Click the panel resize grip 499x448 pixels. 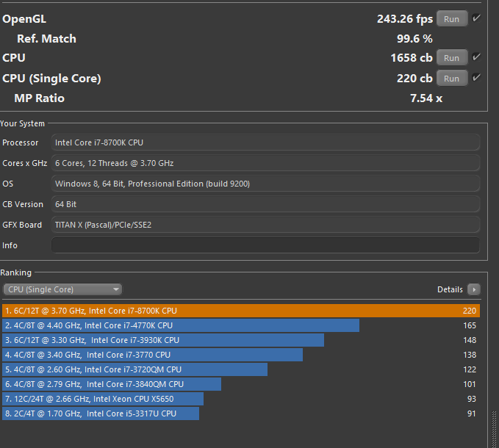495,429
